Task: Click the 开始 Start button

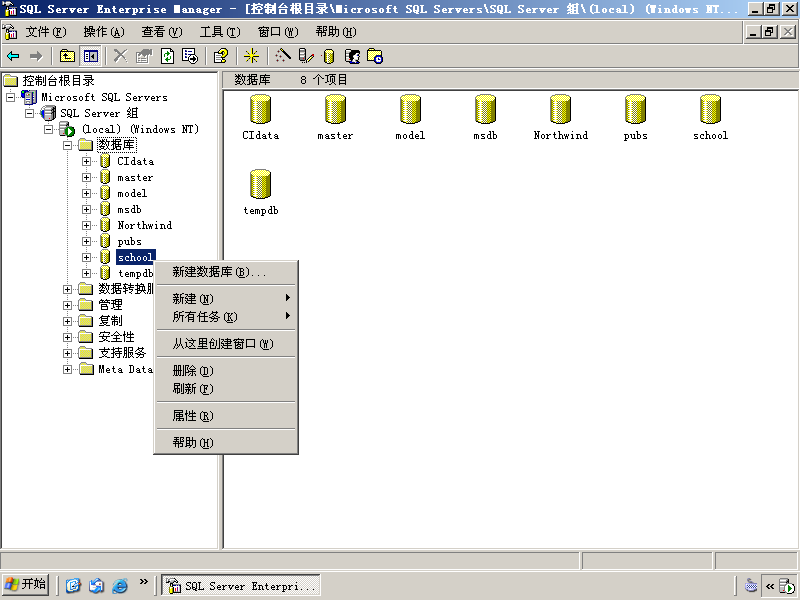Action: click(x=26, y=585)
